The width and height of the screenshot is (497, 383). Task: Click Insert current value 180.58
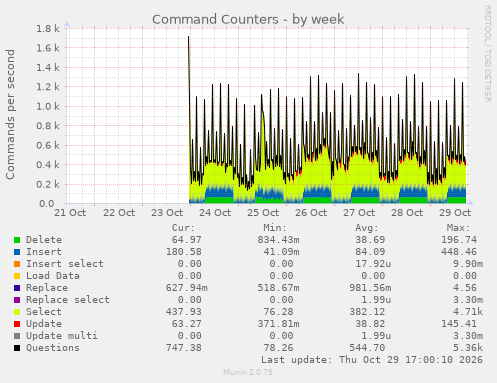(x=184, y=252)
